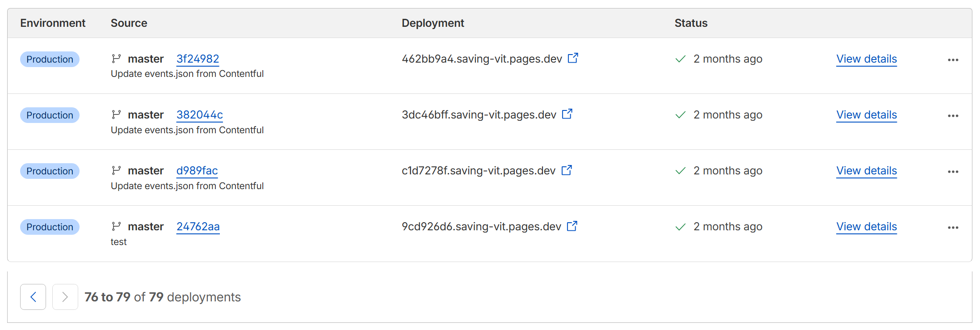Click the next page arrow button
The width and height of the screenshot is (980, 330).
click(65, 297)
